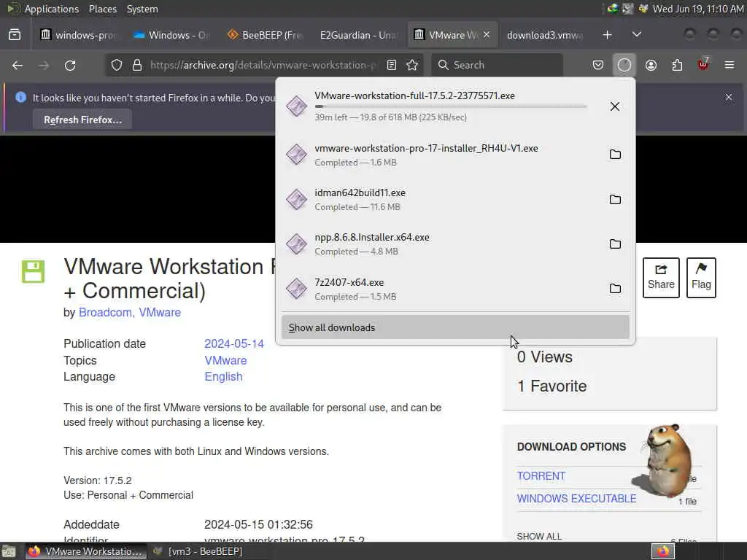The height and width of the screenshot is (560, 747).
Task: Click the Search input box
Action: 497,65
